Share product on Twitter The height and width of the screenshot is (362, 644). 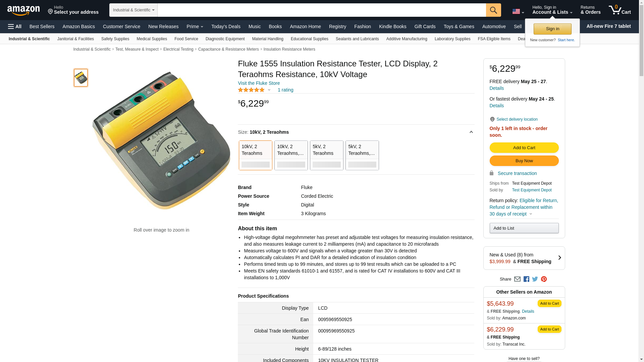tap(535, 279)
